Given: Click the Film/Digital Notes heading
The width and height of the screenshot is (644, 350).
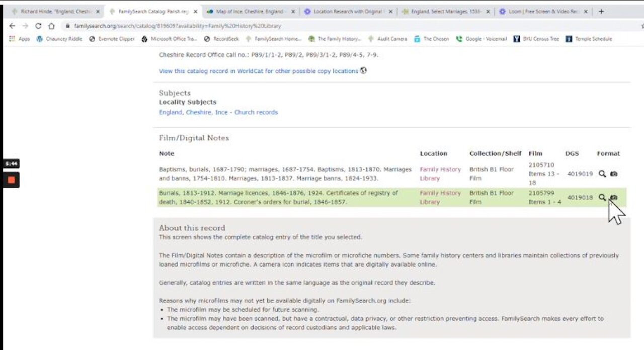Looking at the screenshot, I should [x=194, y=138].
